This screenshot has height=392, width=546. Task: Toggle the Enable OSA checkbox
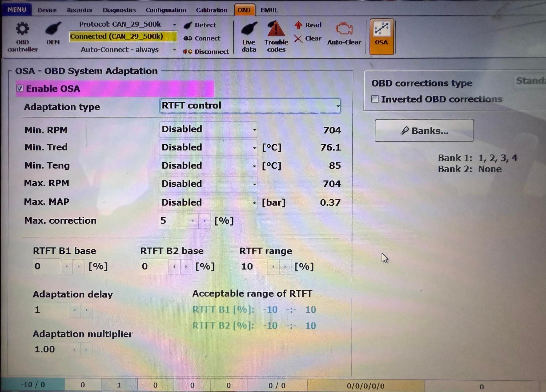[20, 88]
